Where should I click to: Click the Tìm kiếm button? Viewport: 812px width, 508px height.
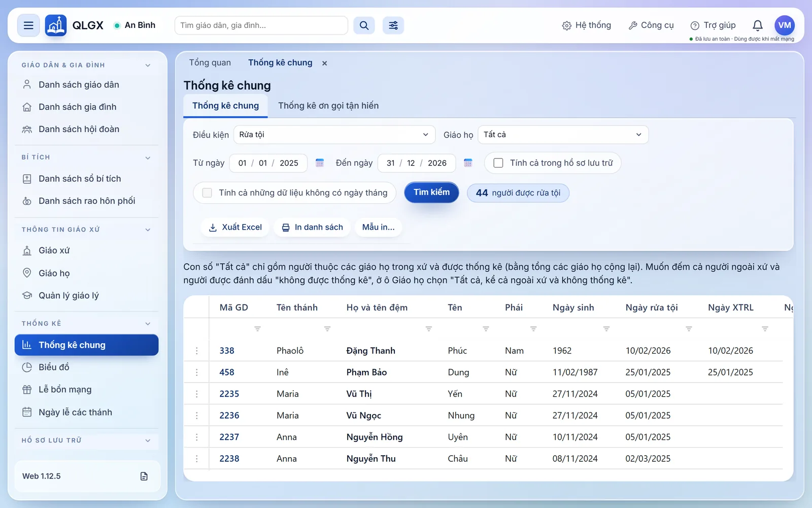[431, 193]
